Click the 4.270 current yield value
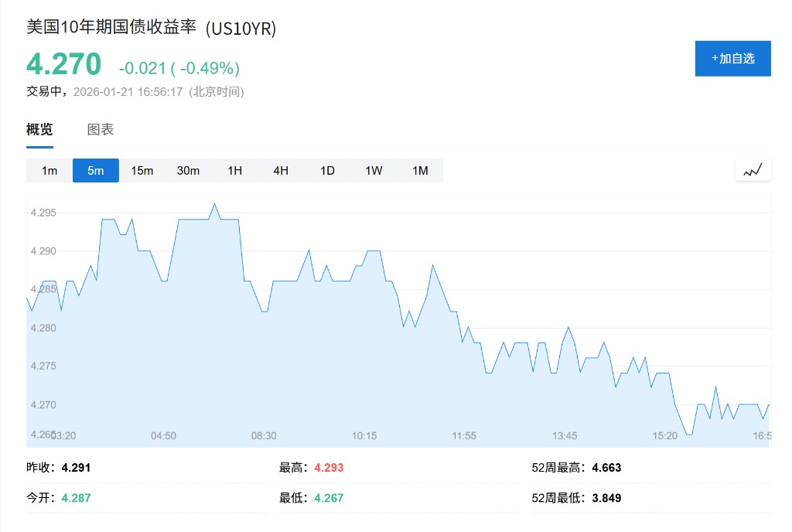The height and width of the screenshot is (532, 792). [x=64, y=63]
